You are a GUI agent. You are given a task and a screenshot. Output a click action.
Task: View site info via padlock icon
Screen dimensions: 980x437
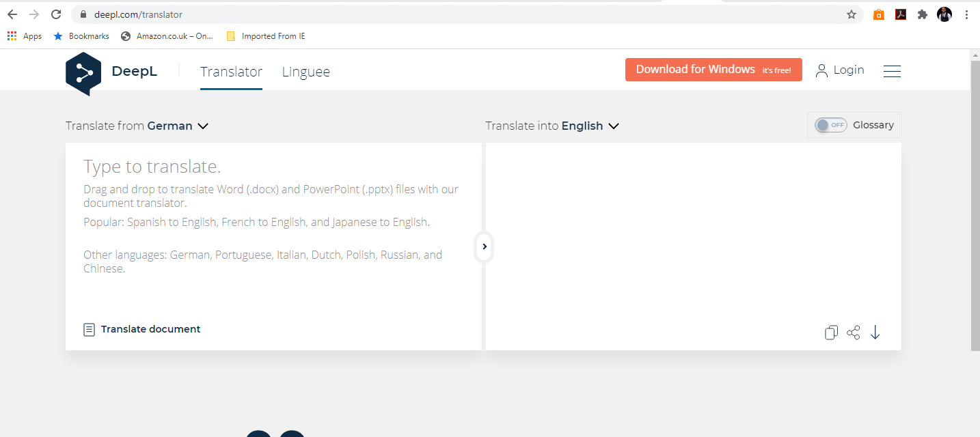[x=83, y=14]
